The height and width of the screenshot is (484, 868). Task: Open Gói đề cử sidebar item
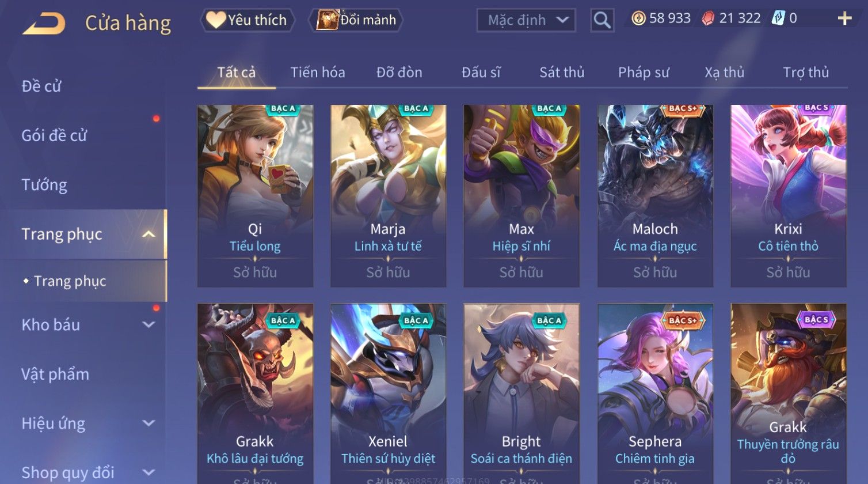coord(54,135)
